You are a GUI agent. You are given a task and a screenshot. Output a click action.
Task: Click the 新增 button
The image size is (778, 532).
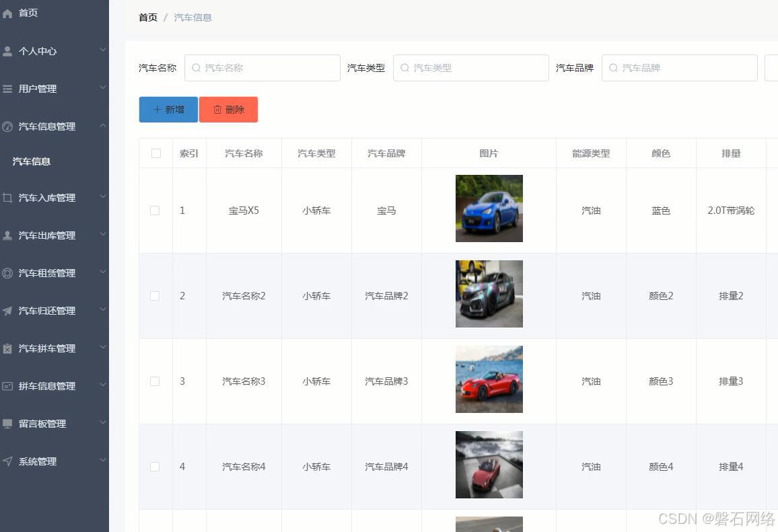pyautogui.click(x=168, y=110)
